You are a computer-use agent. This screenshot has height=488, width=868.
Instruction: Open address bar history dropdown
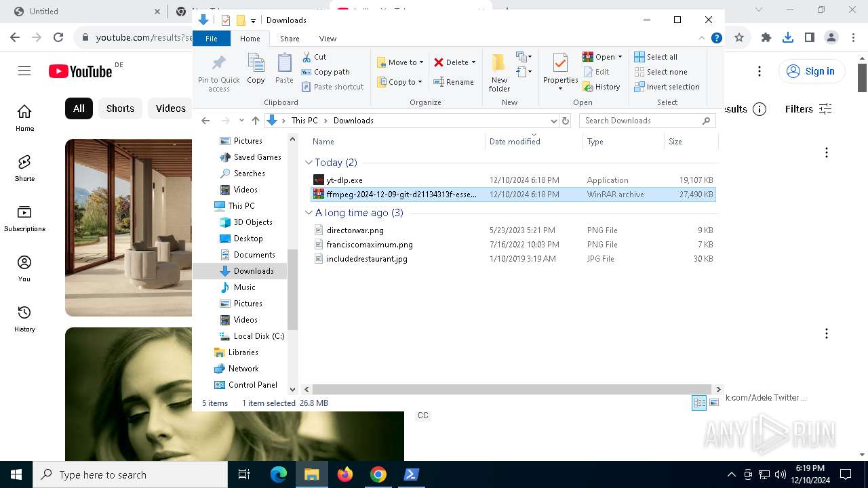coord(553,121)
